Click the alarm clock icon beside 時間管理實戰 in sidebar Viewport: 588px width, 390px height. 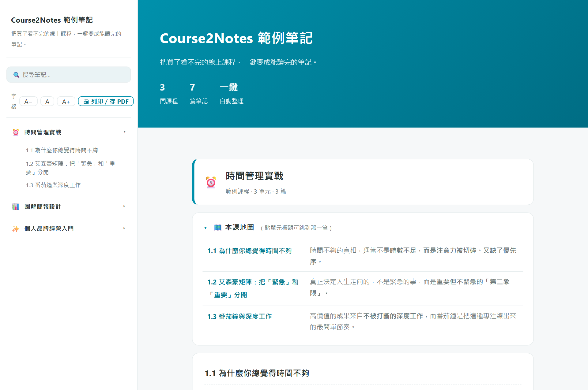tap(16, 132)
